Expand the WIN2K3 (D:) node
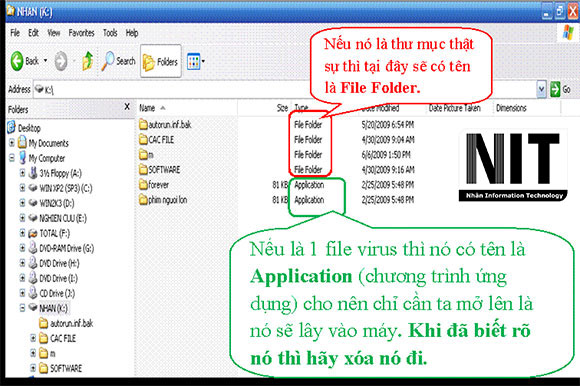The width and height of the screenshot is (580, 386). click(x=22, y=203)
